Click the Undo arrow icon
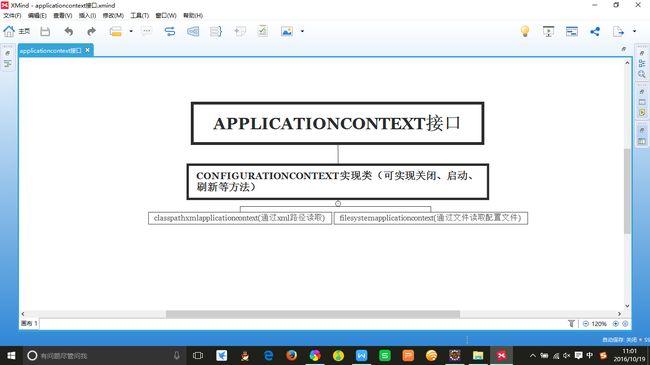Screen dimensions: 650x365 (x=69, y=31)
